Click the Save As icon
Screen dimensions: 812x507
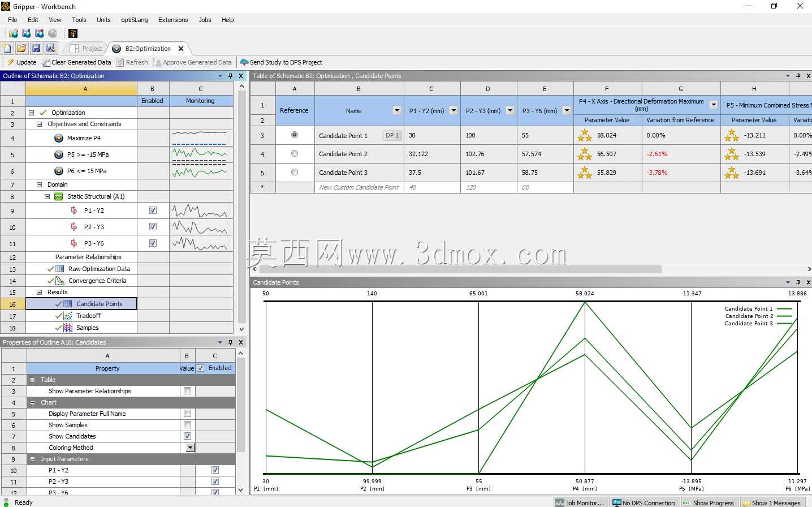[51, 49]
